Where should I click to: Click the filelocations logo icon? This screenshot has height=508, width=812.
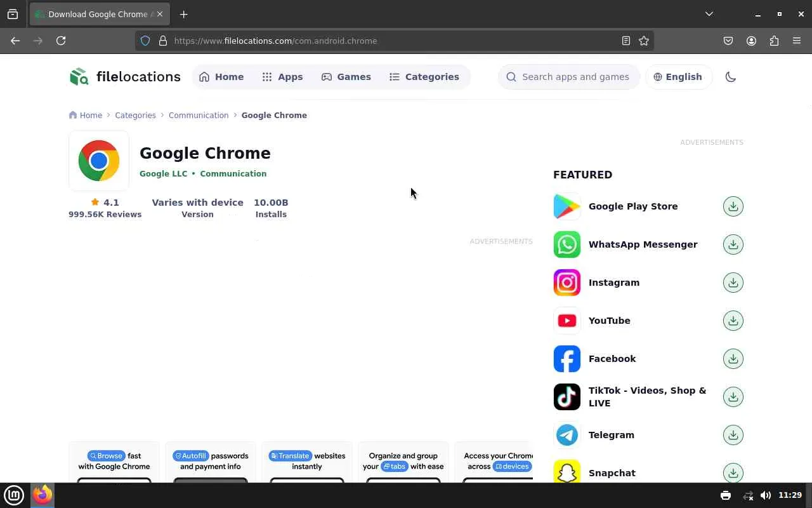79,77
